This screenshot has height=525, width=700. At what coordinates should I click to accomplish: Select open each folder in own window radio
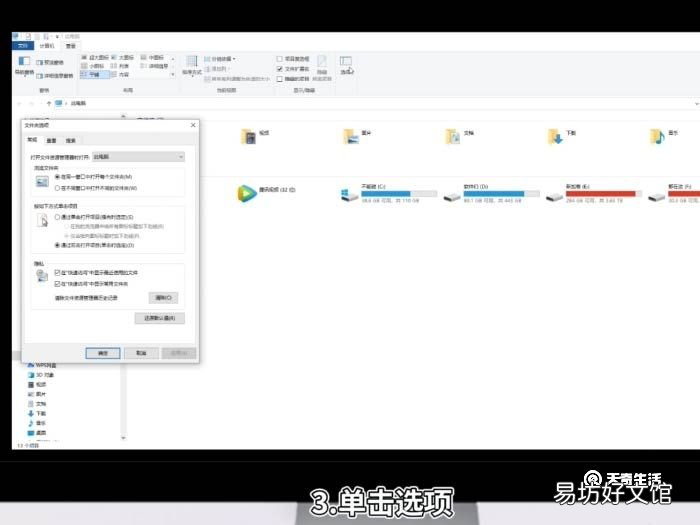[57, 188]
